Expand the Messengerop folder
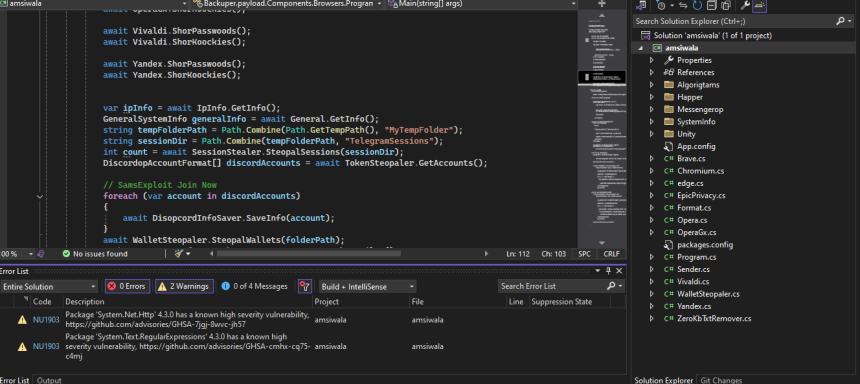This screenshot has width=860, height=384. pyautogui.click(x=652, y=110)
